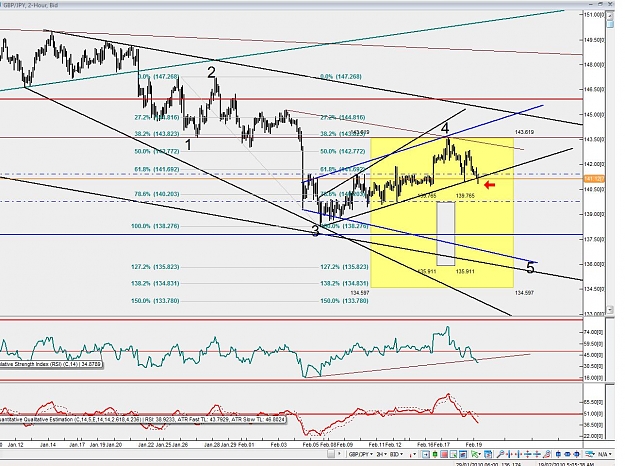Click the Quantitative Qualitative Estimation indicator label
Screen dimensions: 625x466
[x=142, y=420]
